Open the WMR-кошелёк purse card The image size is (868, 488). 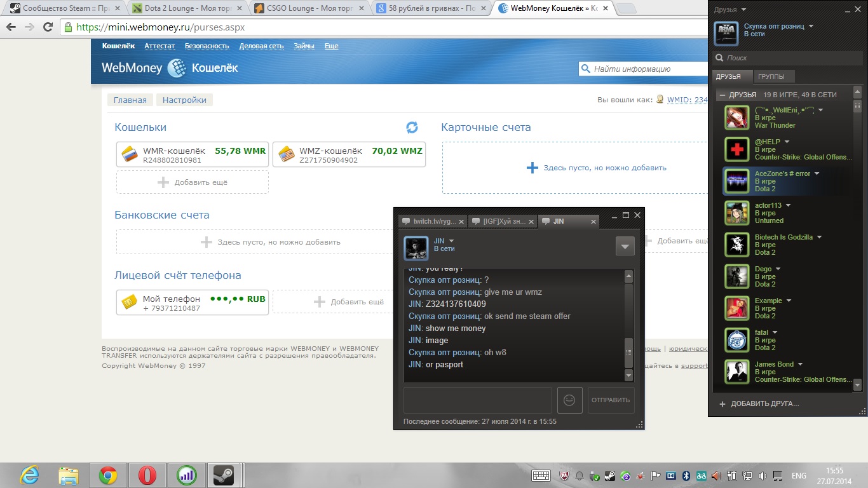click(x=193, y=154)
